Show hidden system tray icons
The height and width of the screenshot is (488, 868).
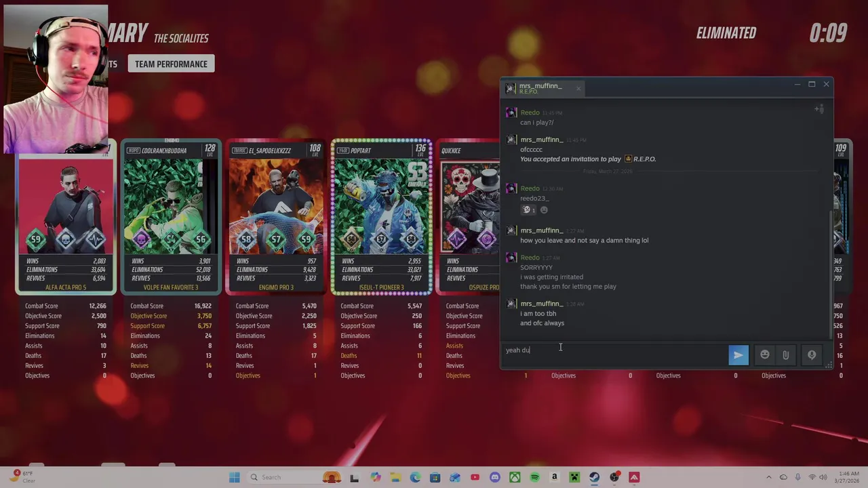pyautogui.click(x=768, y=478)
